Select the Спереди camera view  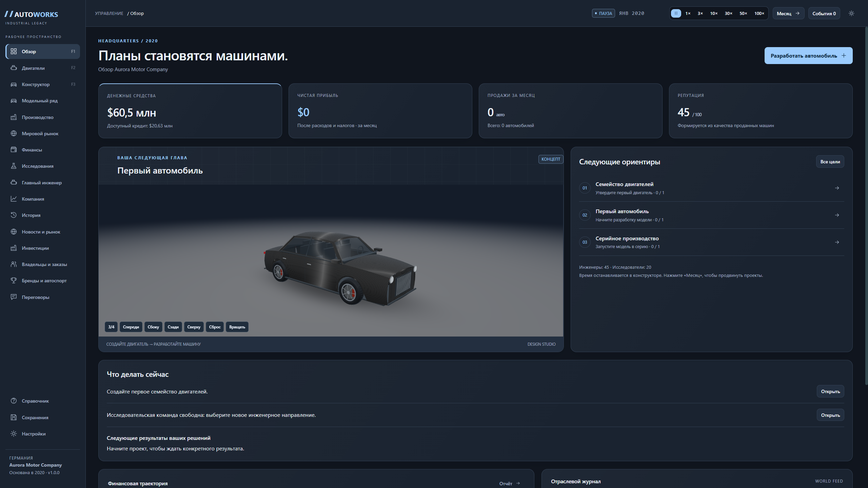click(131, 327)
